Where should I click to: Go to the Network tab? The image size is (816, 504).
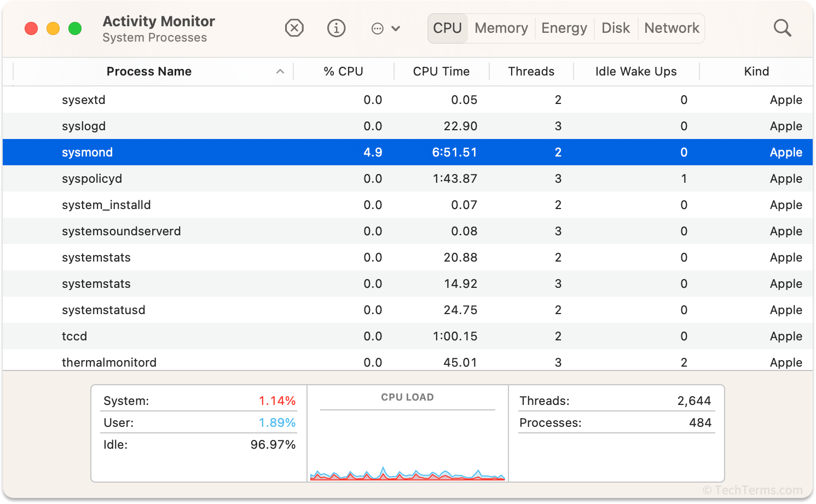coord(672,28)
